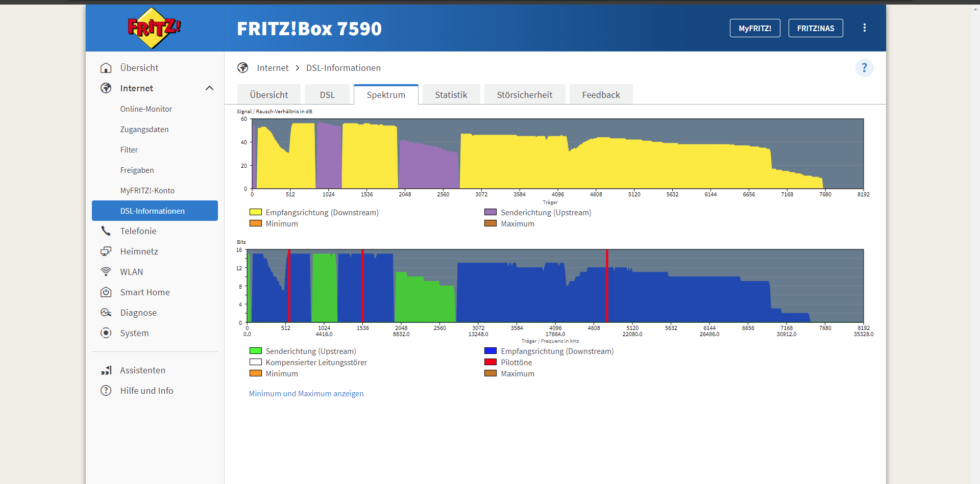
Task: Click the Internet label in the sidebar
Action: click(x=137, y=88)
